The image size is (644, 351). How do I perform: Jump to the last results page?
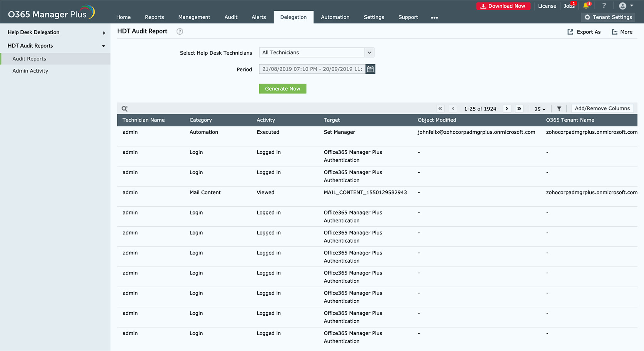coord(519,109)
